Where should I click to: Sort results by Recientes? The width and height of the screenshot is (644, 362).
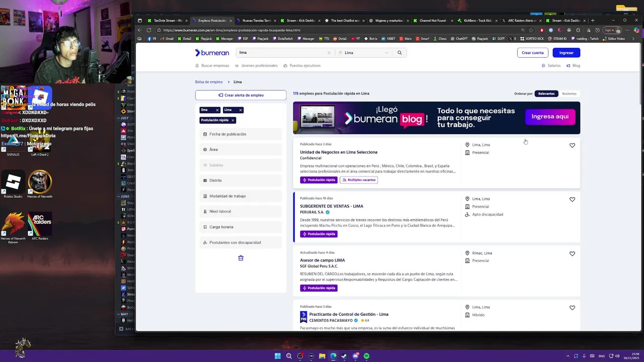569,94
